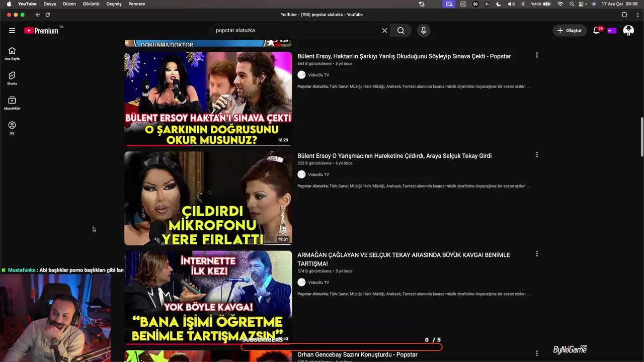Open the Görüntü menu
644x362 pixels.
91,4
